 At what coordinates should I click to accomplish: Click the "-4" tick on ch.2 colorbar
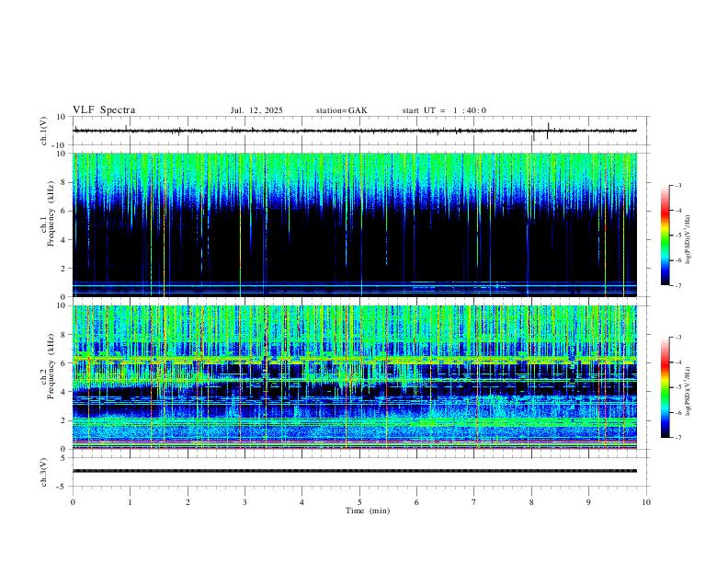tap(677, 362)
